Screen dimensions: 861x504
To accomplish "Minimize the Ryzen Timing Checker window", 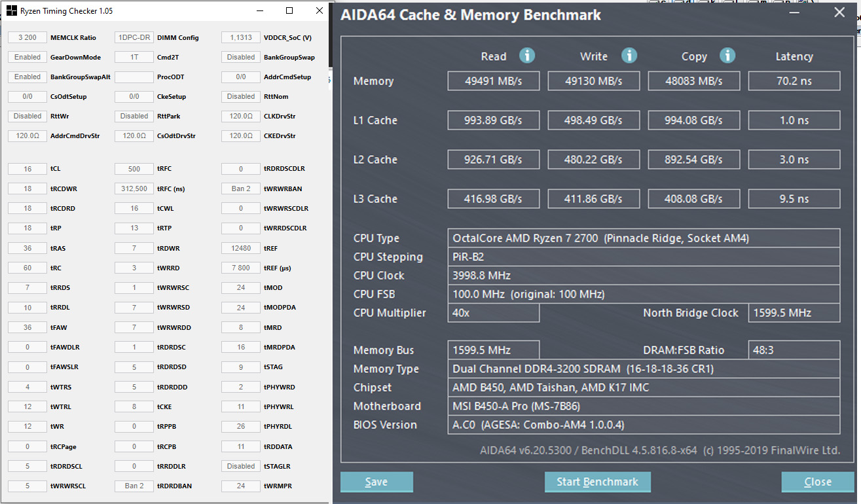I will 261,11.
